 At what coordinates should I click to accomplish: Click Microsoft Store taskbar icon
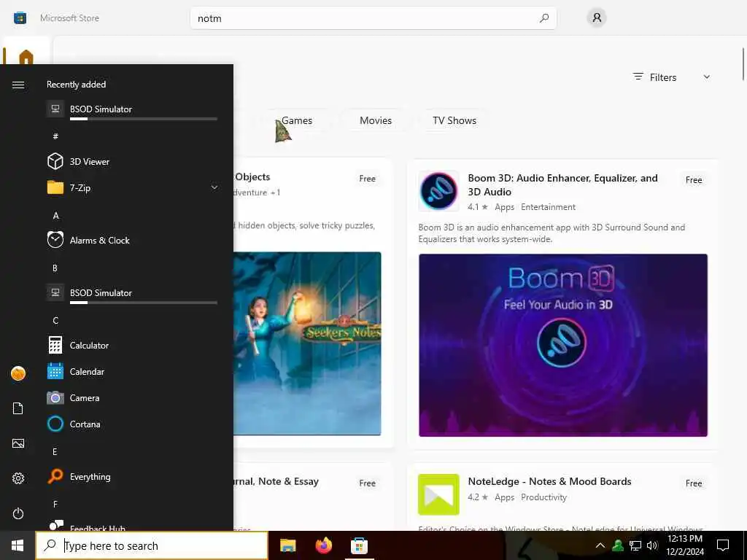click(359, 545)
